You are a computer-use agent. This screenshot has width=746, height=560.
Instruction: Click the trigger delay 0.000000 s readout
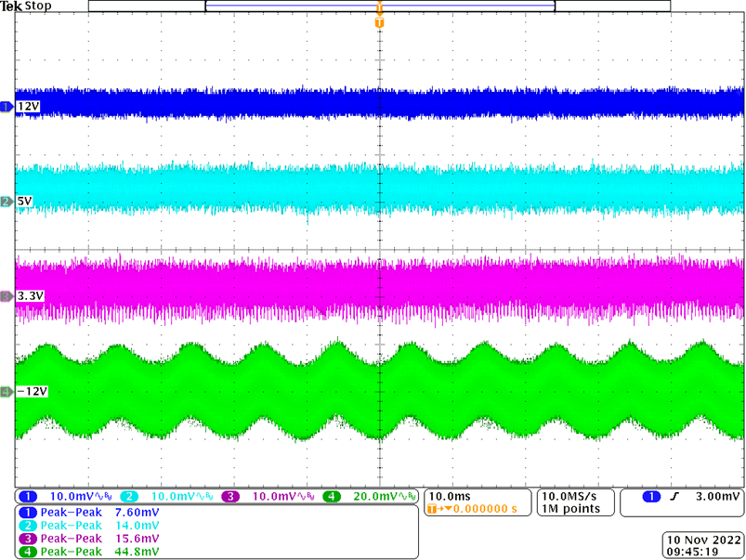click(485, 509)
